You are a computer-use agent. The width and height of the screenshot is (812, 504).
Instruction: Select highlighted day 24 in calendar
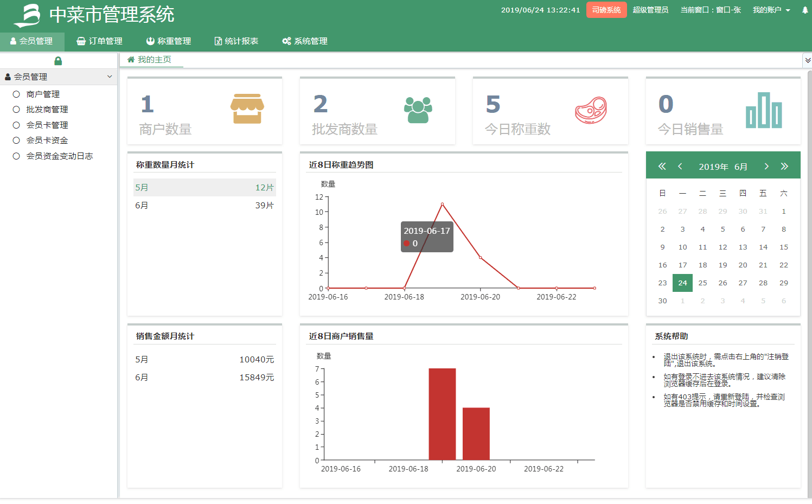pyautogui.click(x=682, y=283)
